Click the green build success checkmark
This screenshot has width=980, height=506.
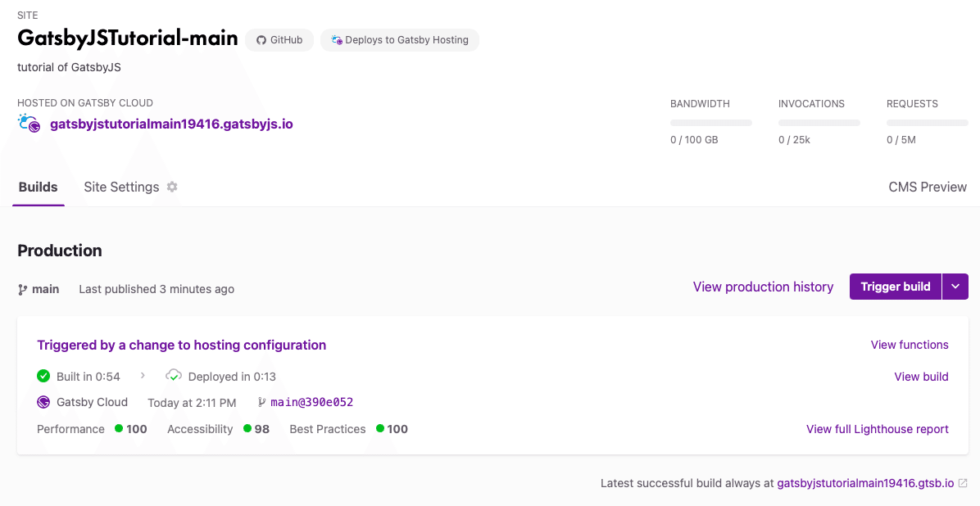pyautogui.click(x=43, y=377)
